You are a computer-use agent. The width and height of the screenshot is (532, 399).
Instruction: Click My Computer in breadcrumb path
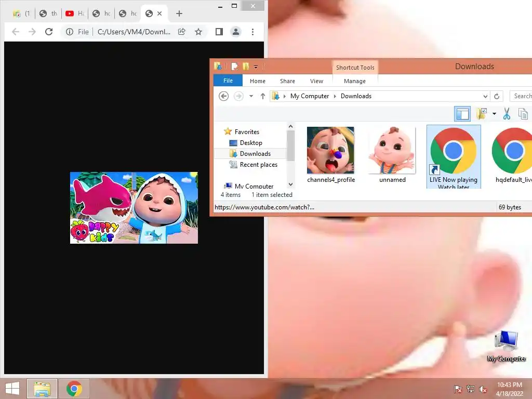coord(310,96)
